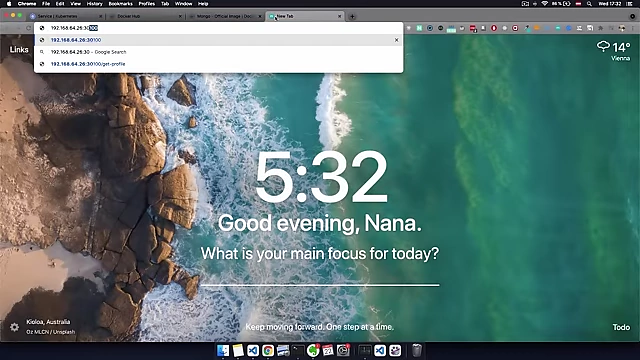Open the Bookmarks menu
This screenshot has width=640, height=360.
(120, 4)
